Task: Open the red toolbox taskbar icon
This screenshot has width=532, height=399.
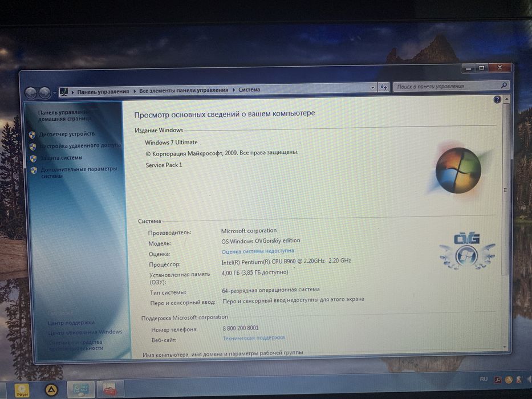Action: click(110, 389)
